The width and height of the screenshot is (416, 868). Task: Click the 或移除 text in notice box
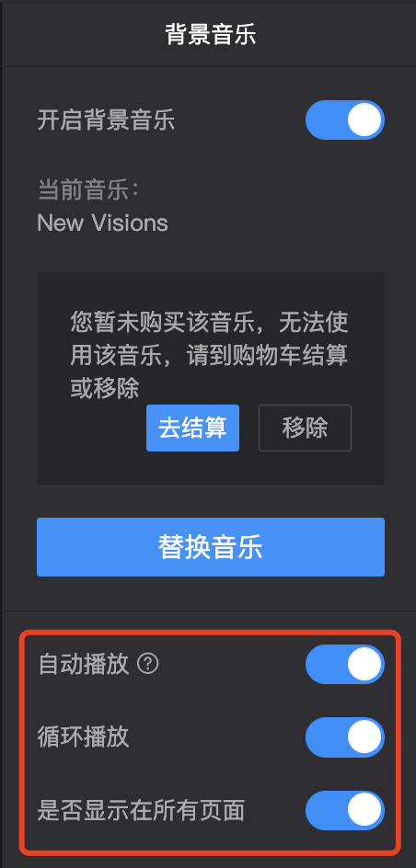pos(105,389)
